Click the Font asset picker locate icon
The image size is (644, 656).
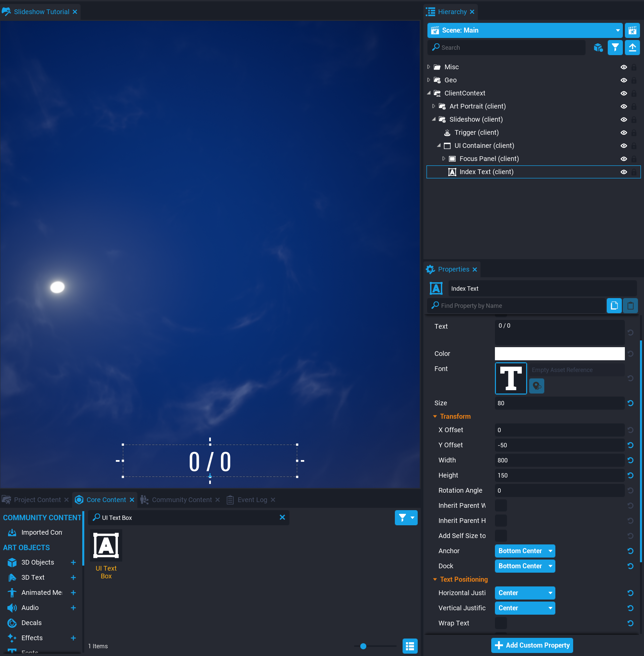point(537,386)
